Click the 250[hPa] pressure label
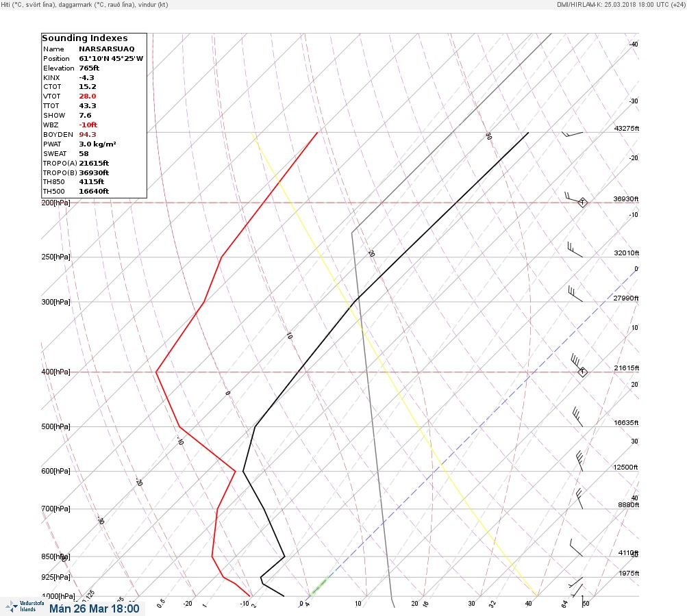Screen dimensions: 687x616 click(55, 257)
